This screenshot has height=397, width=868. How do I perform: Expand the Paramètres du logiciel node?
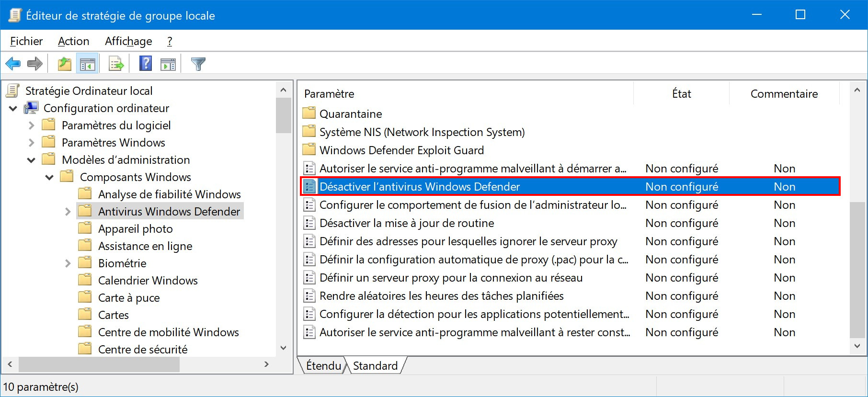[31, 125]
